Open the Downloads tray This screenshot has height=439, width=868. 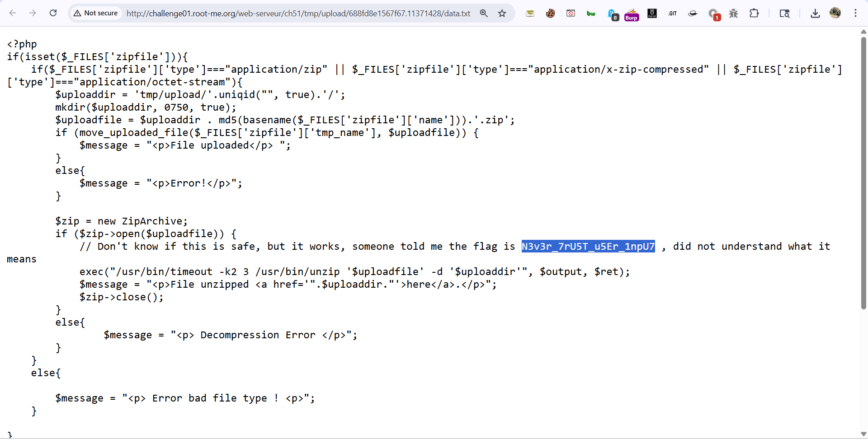tap(815, 13)
